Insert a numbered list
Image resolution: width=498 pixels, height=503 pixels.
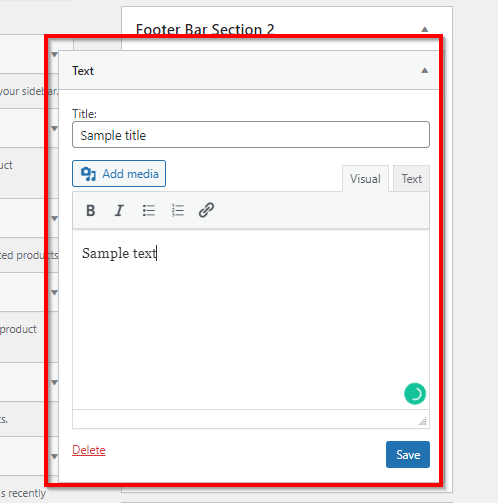coord(177,211)
